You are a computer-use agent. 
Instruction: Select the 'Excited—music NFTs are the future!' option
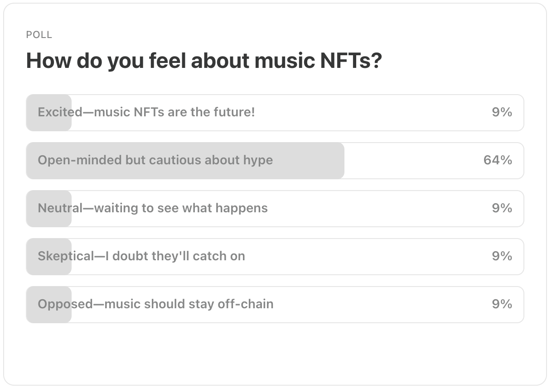click(x=275, y=112)
